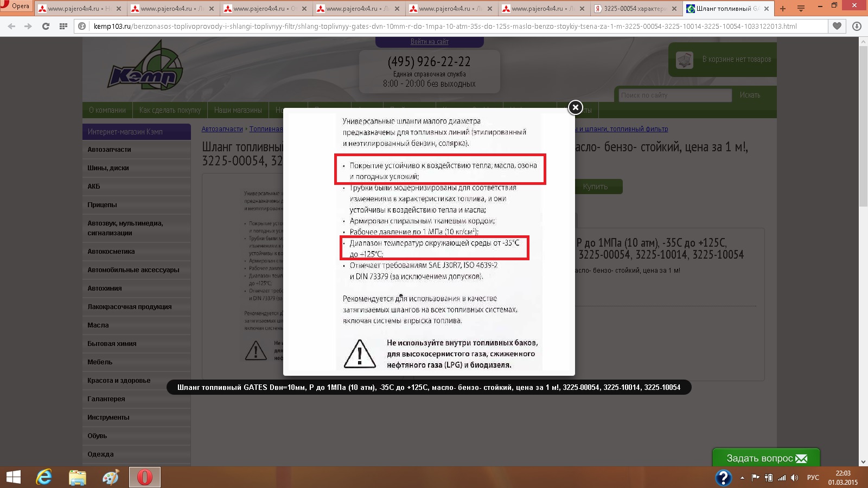Open the 'Мебель' sidebar category
868x488 pixels.
coord(137,362)
